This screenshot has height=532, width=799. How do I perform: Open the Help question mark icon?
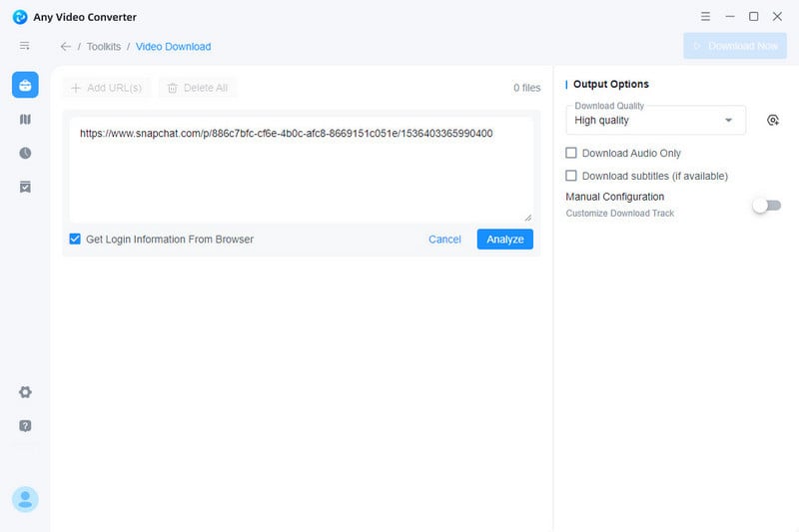coord(25,425)
